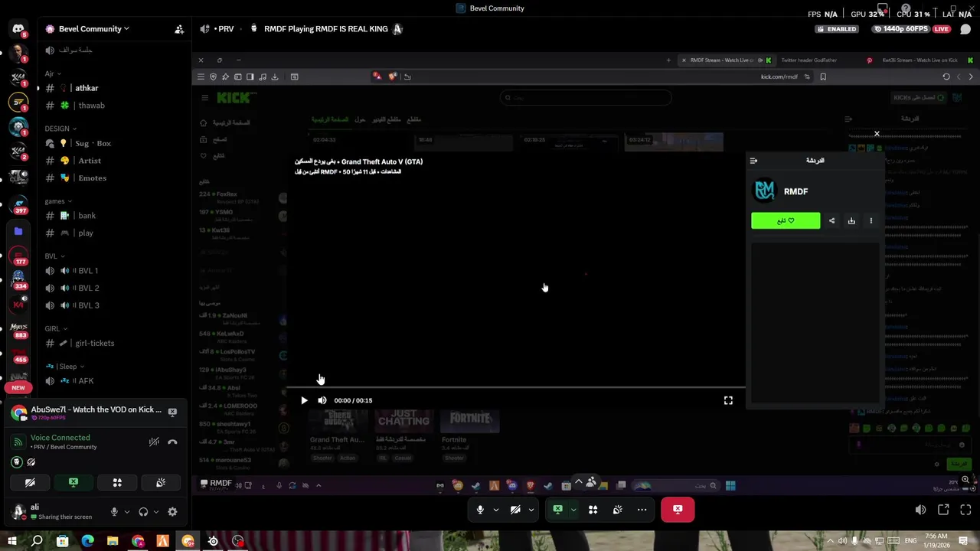Open soundboard in voice panel
This screenshot has width=980, height=551.
coord(161,483)
